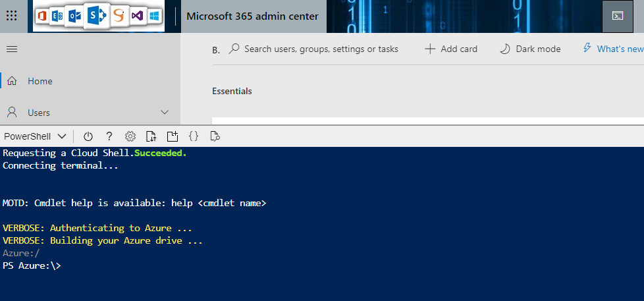
Task: Click the search users, groups, settings field
Action: 321,49
